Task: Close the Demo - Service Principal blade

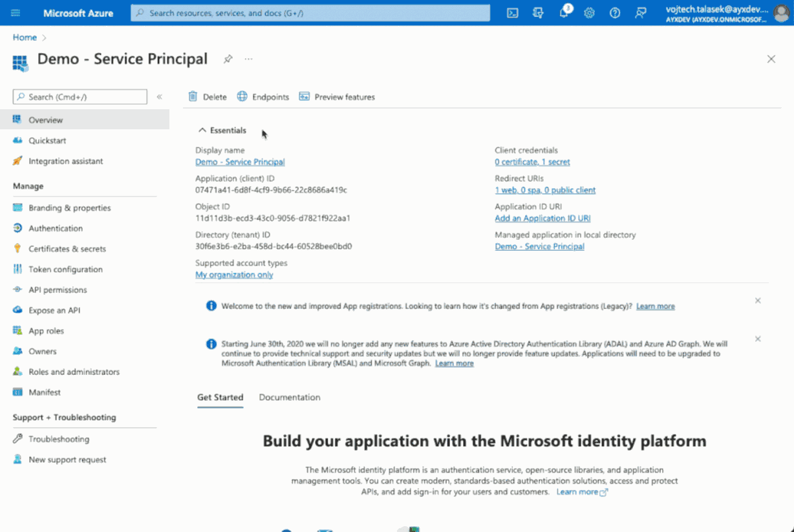Action: (771, 59)
